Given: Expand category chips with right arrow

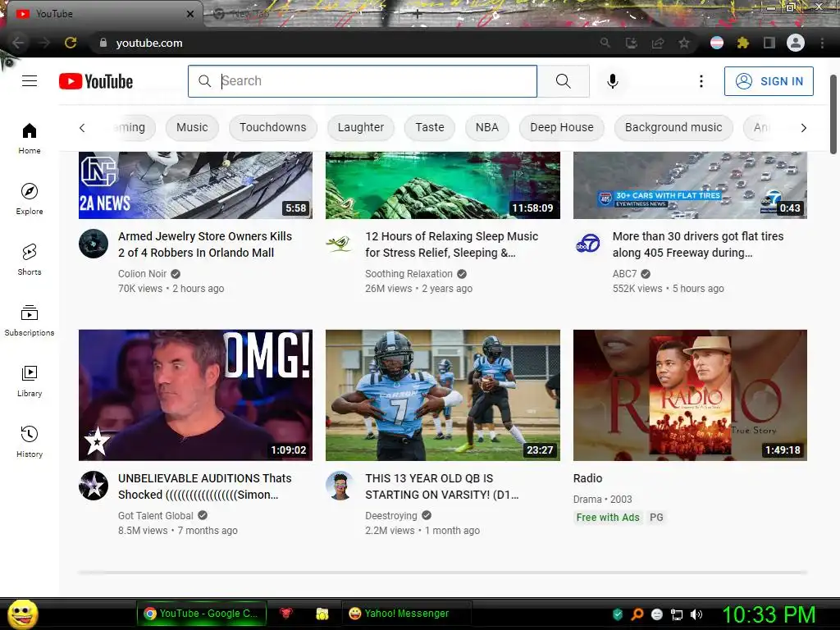Looking at the screenshot, I should click(803, 127).
